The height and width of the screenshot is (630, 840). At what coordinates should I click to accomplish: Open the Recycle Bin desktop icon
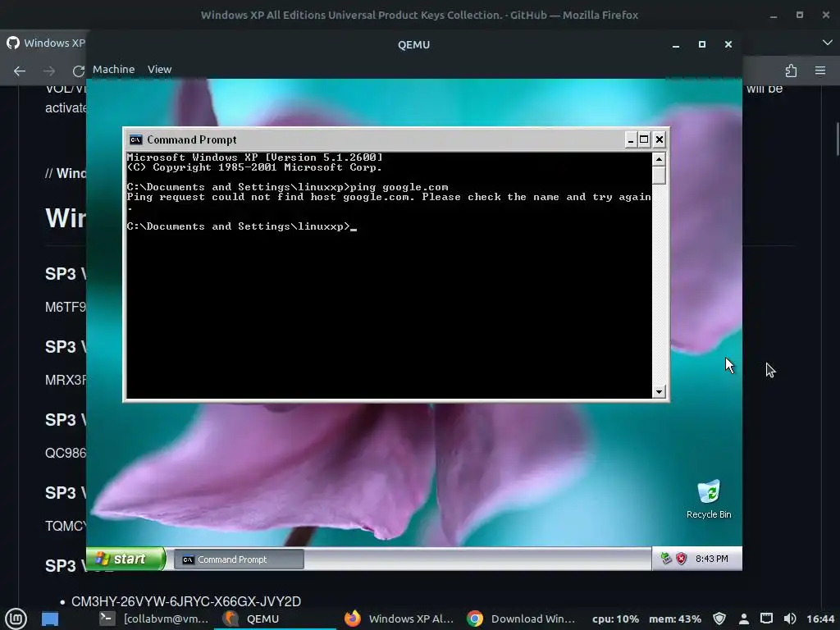[709, 500]
